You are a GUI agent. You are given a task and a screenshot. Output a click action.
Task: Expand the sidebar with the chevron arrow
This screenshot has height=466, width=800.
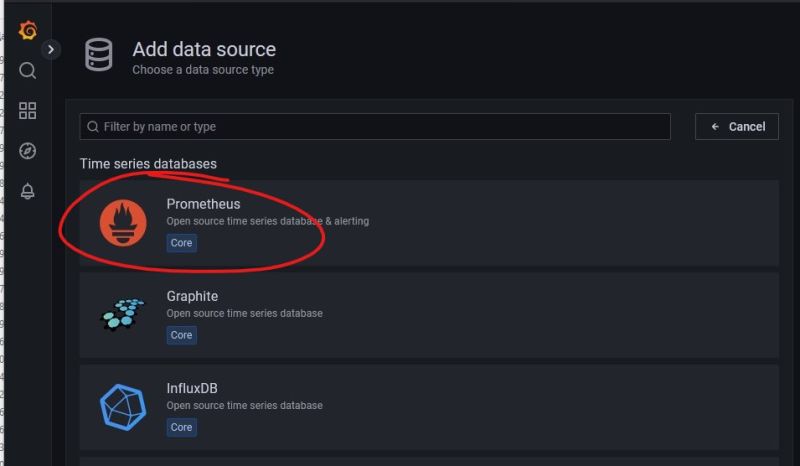[x=51, y=50]
